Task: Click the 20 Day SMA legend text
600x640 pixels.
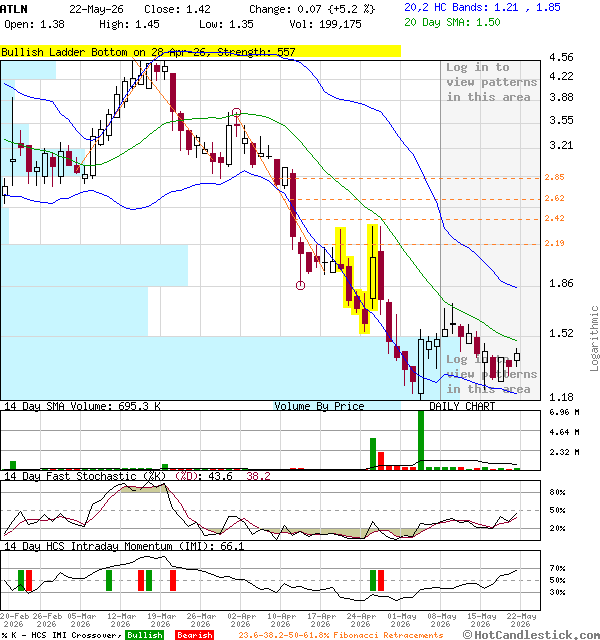Action: (452, 22)
